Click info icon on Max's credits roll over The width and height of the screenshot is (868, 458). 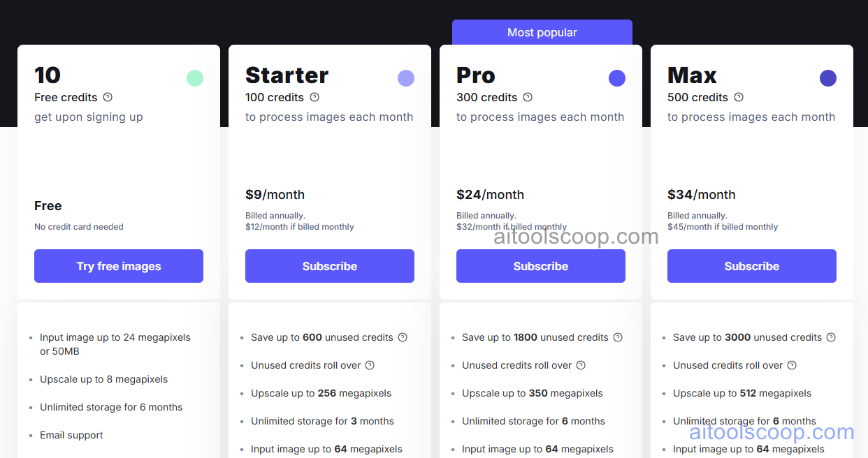click(791, 365)
